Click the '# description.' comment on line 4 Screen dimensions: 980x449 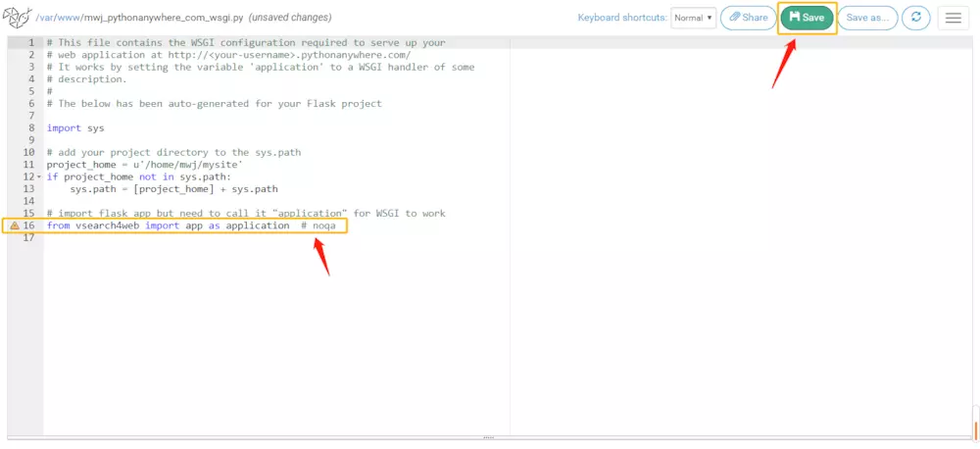coord(87,79)
